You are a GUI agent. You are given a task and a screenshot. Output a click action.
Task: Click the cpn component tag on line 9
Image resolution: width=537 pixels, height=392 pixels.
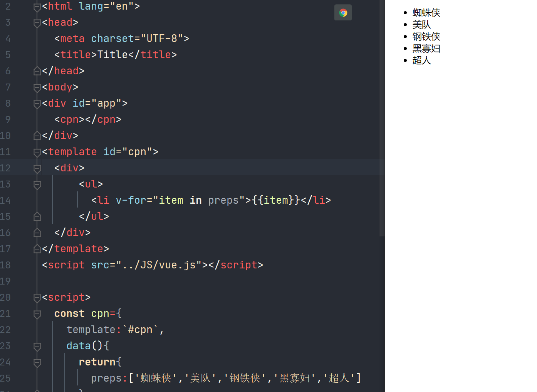click(x=88, y=119)
